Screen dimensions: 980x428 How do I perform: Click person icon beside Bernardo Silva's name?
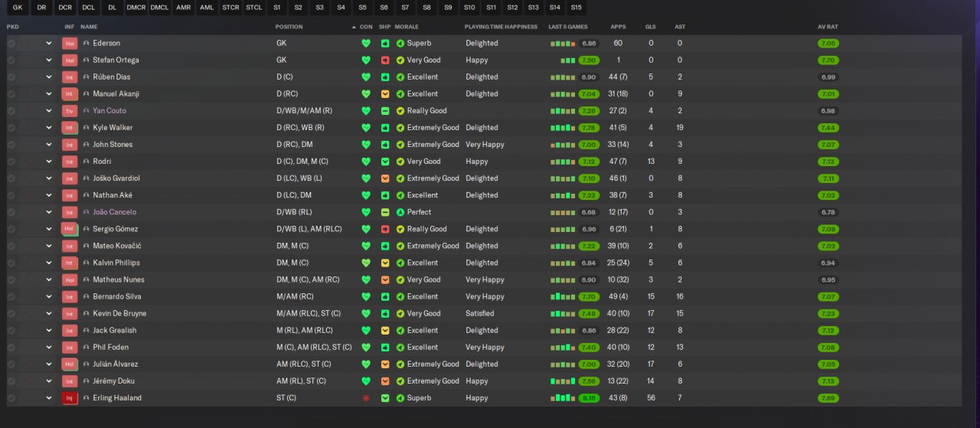(87, 297)
